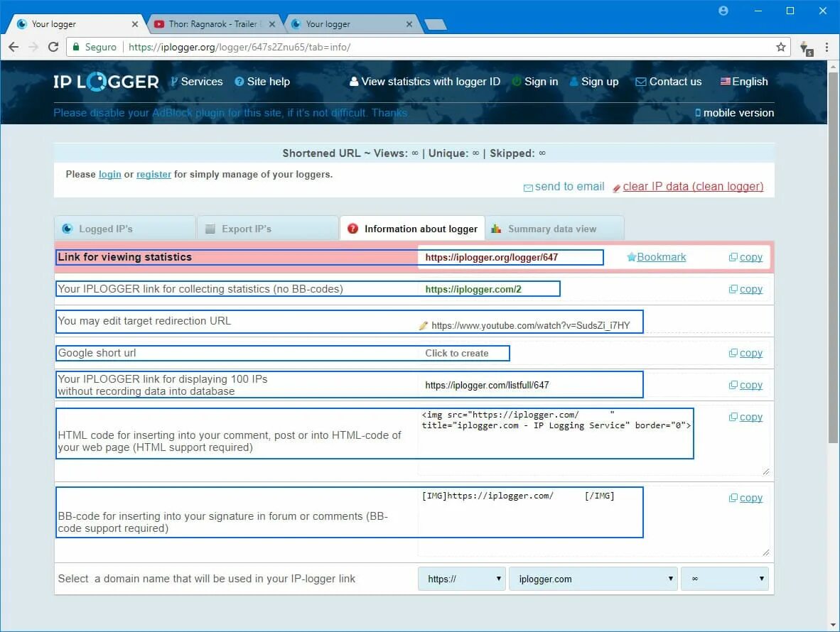Viewport: 840px width, 632px height.
Task: Switch to Thor: Ragnarok - Trailer tab
Action: tap(213, 24)
